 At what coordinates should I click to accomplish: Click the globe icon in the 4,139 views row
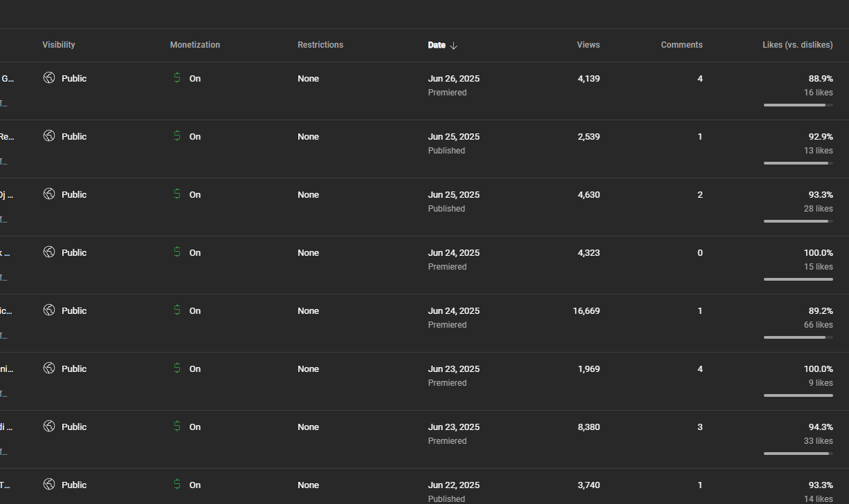(48, 77)
